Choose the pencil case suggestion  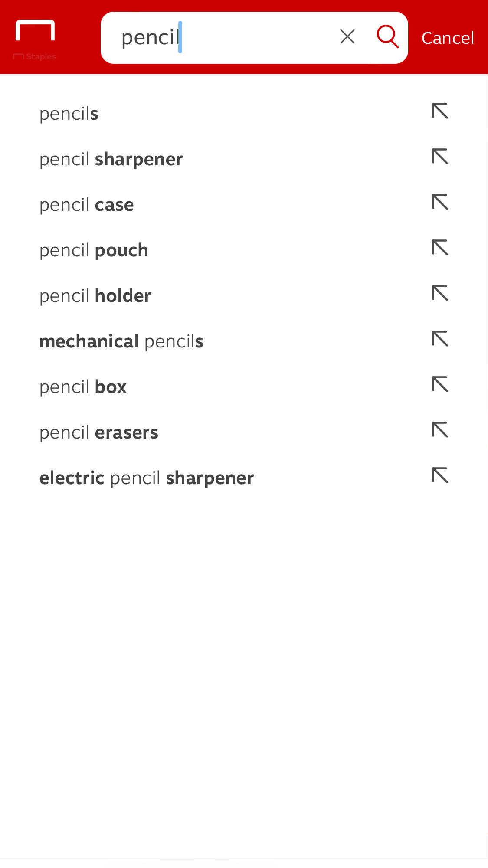coord(86,205)
